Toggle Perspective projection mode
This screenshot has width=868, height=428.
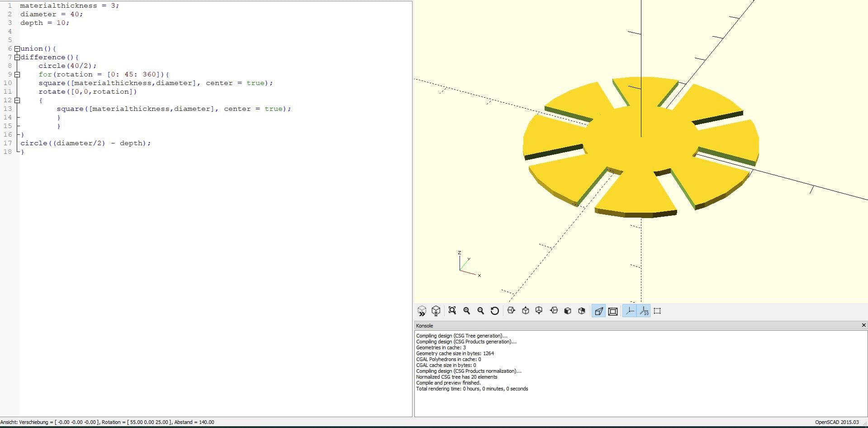tap(599, 311)
